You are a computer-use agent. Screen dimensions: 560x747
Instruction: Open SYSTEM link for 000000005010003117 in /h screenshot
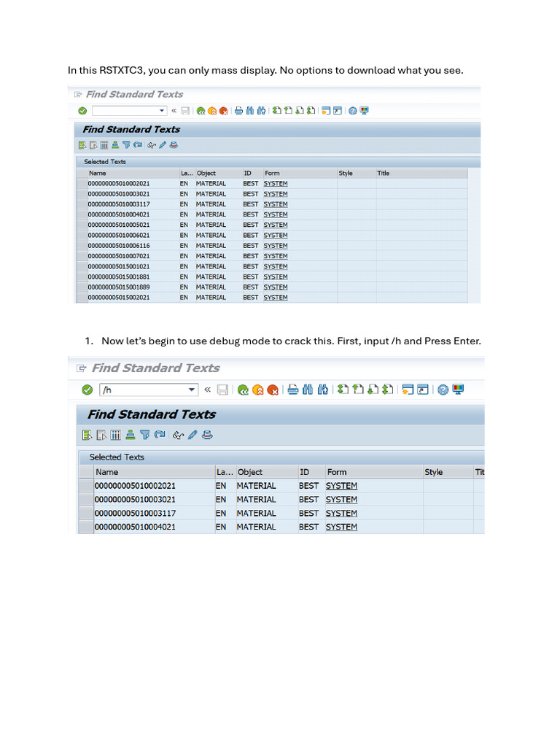click(x=341, y=514)
